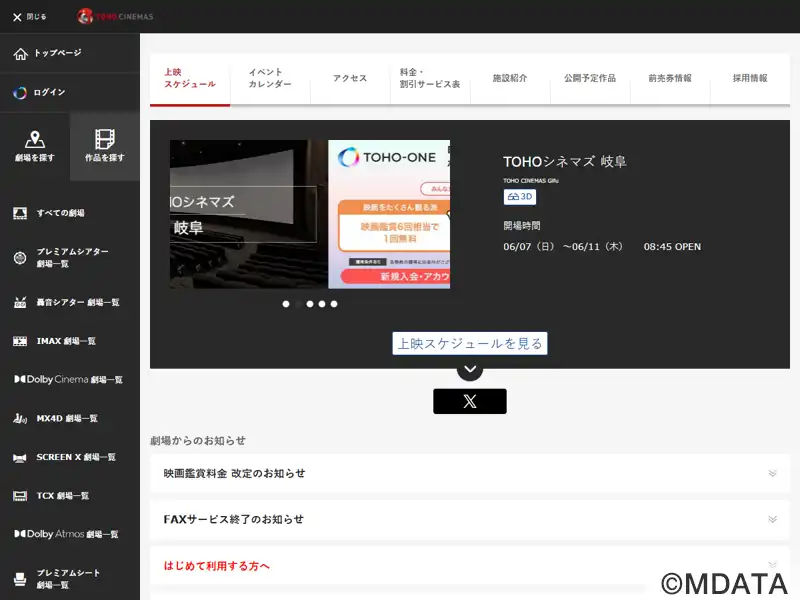Click the 3D glasses badge
Viewport: 800px width, 600px height.
coord(520,197)
